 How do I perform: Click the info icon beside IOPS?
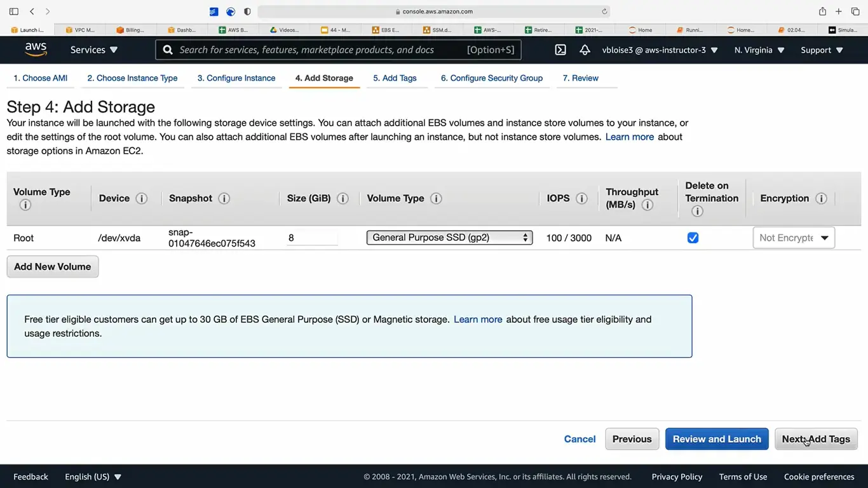click(x=581, y=198)
